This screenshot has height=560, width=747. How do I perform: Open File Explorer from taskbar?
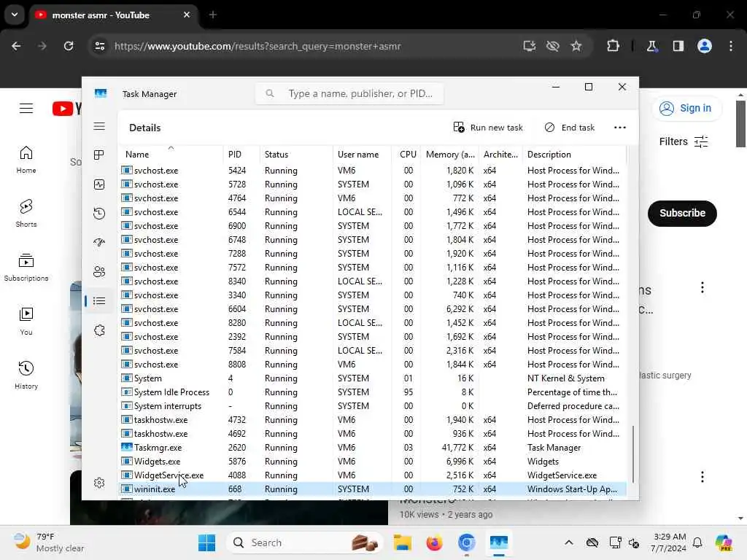(x=403, y=542)
